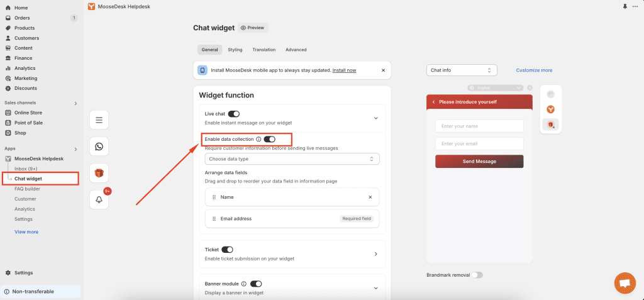644x300 pixels.
Task: Open the three-dot more options menu
Action: pyautogui.click(x=635, y=6)
